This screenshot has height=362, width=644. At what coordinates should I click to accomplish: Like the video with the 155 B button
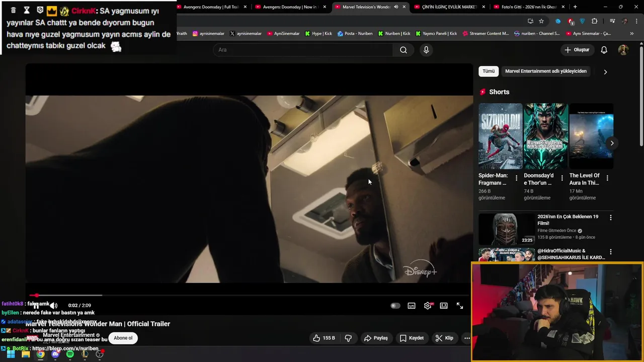tap(324, 338)
